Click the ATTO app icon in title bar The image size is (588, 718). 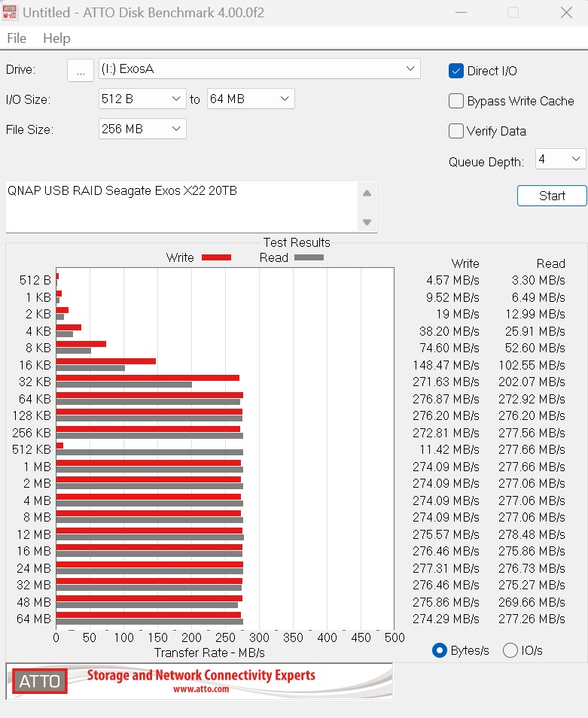[11, 13]
